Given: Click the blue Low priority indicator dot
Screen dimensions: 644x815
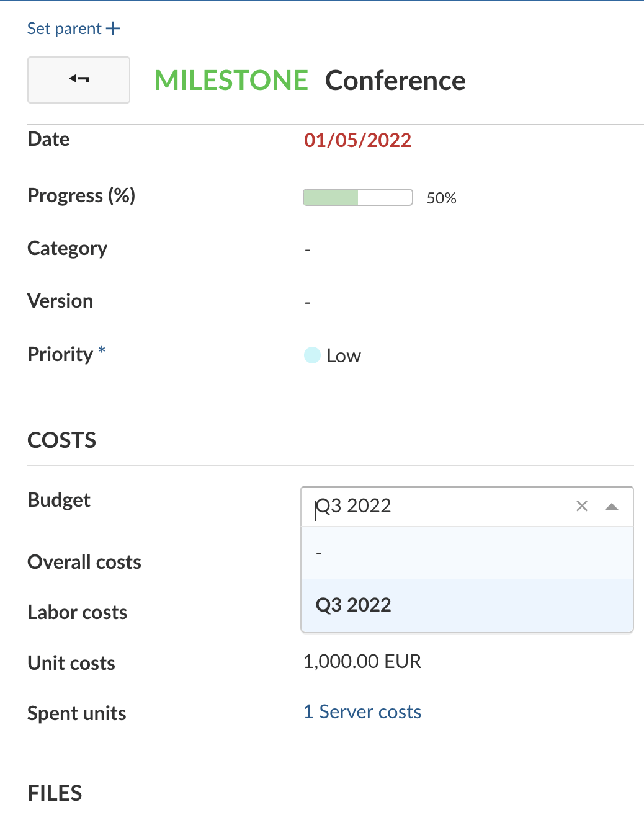Looking at the screenshot, I should [312, 355].
